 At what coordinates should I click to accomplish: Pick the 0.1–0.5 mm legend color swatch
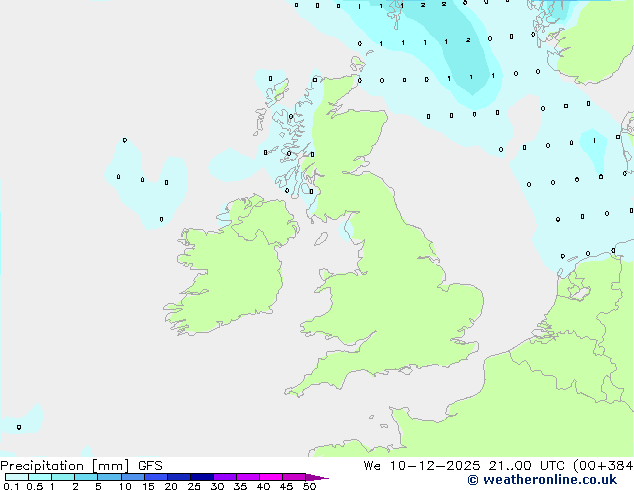pyautogui.click(x=17, y=477)
